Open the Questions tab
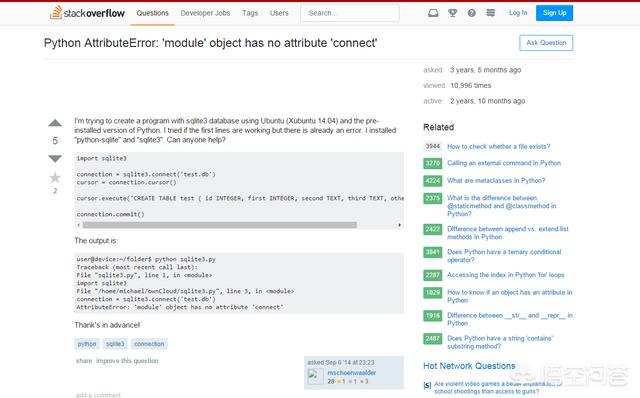Screen dimensions: 640x398 pyautogui.click(x=152, y=13)
